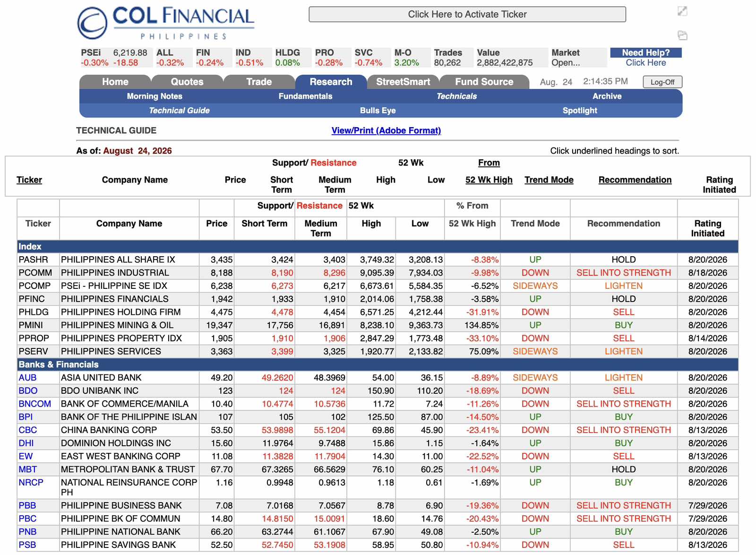Open View/Print (Adobe Format) link
Viewport: 756px width, 555px height.
tap(386, 130)
